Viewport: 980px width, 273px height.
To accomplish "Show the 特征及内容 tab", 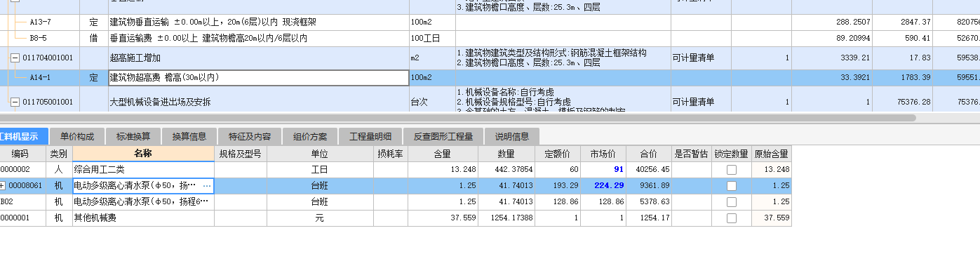I will [x=250, y=136].
